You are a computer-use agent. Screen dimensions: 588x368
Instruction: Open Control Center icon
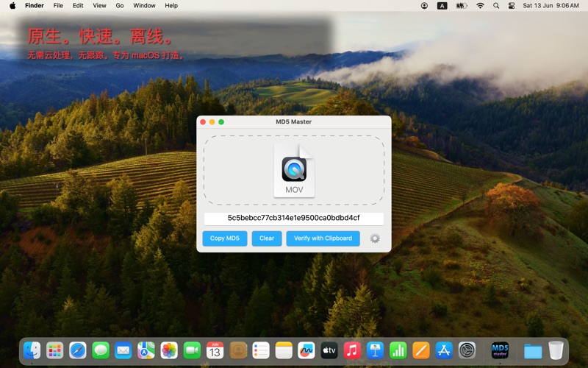coord(511,6)
